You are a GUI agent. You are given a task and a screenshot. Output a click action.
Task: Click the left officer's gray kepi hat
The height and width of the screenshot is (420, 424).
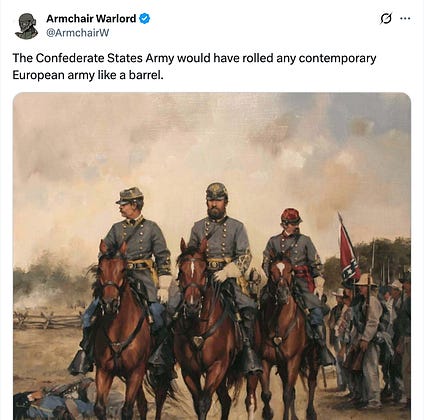click(130, 195)
